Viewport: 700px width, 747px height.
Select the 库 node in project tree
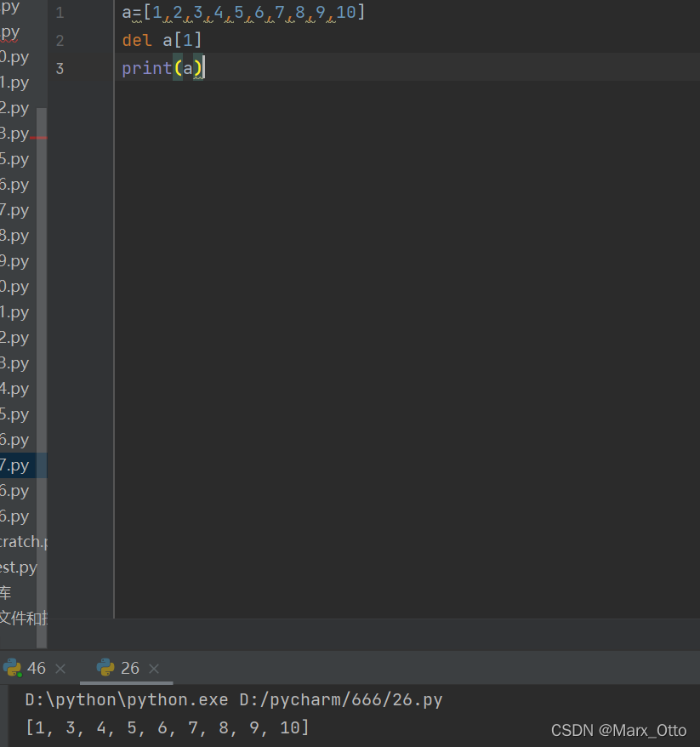6,593
